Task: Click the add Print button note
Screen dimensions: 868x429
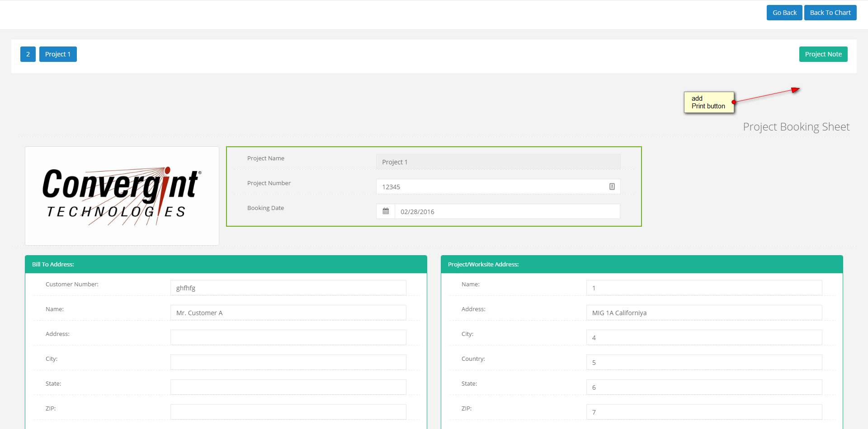Action: (x=708, y=103)
